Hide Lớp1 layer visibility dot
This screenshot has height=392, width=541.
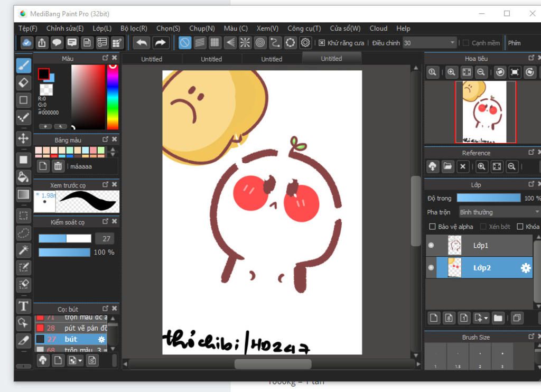431,245
